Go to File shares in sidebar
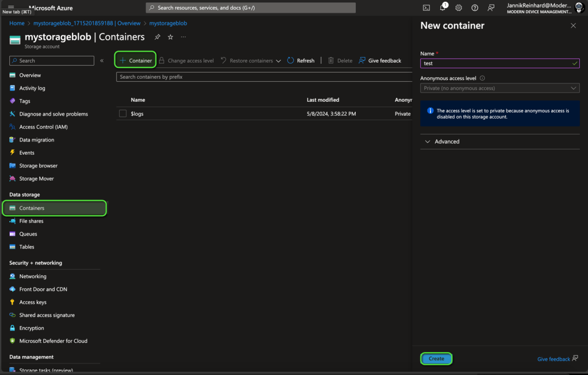 click(x=31, y=221)
